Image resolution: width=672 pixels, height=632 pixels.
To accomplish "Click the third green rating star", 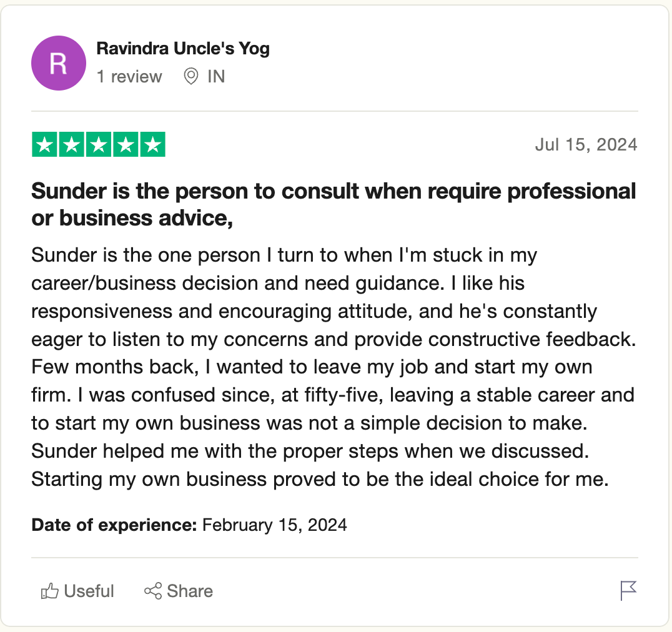I will click(x=99, y=145).
